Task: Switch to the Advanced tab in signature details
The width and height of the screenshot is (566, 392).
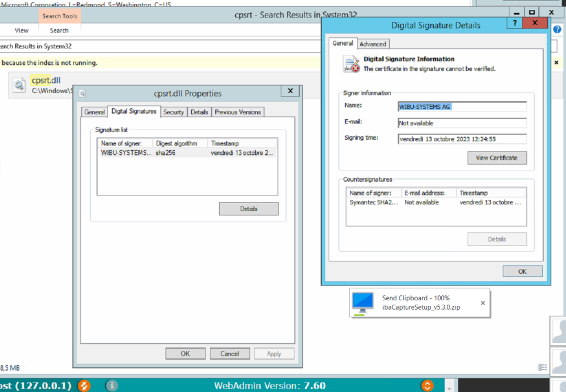Action: pyautogui.click(x=373, y=44)
